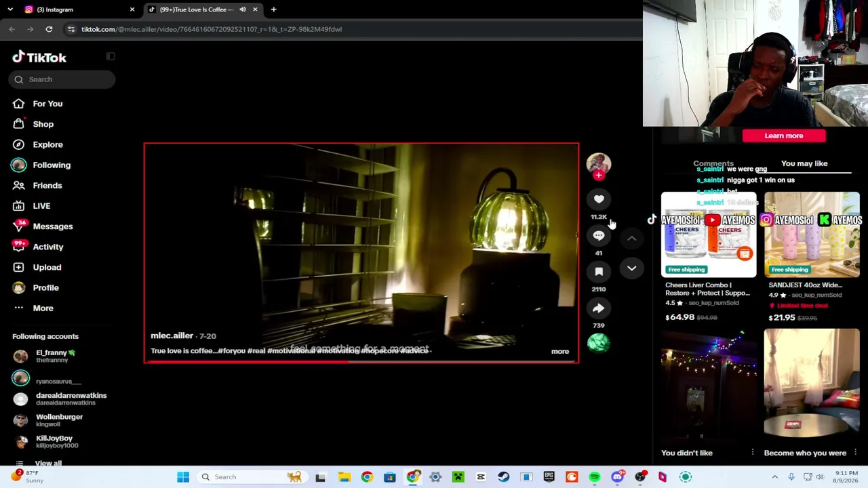Open the Become who you were thumbnail
Image resolution: width=868 pixels, height=488 pixels.
pyautogui.click(x=812, y=384)
